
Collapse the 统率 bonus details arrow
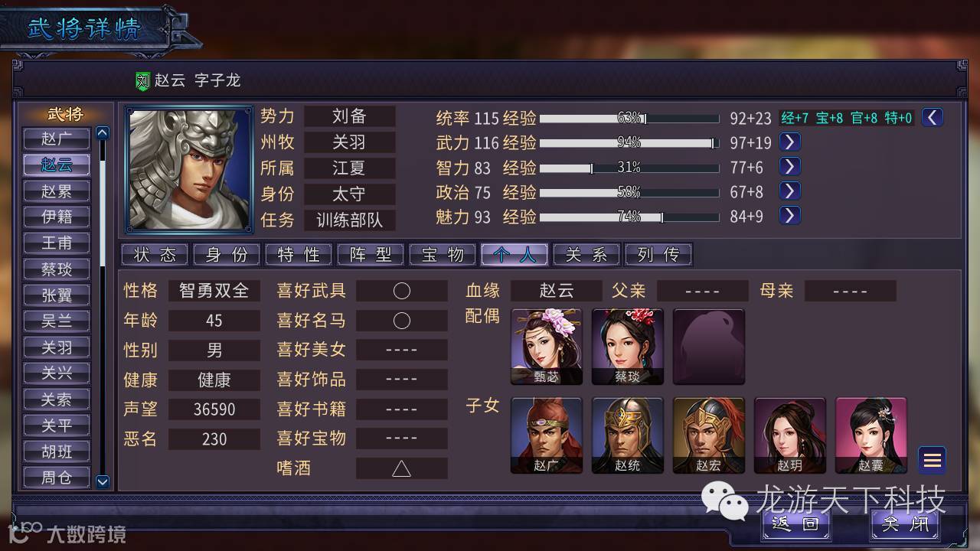pos(933,117)
